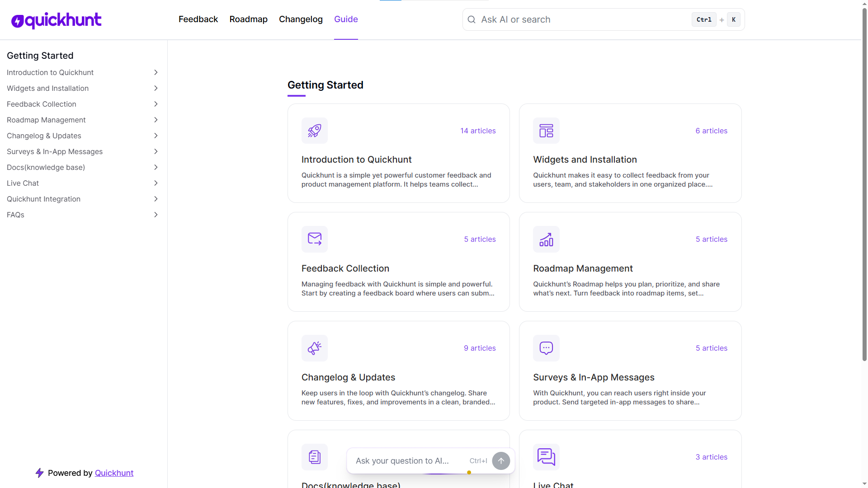Open FAQs sidebar item

tap(15, 215)
